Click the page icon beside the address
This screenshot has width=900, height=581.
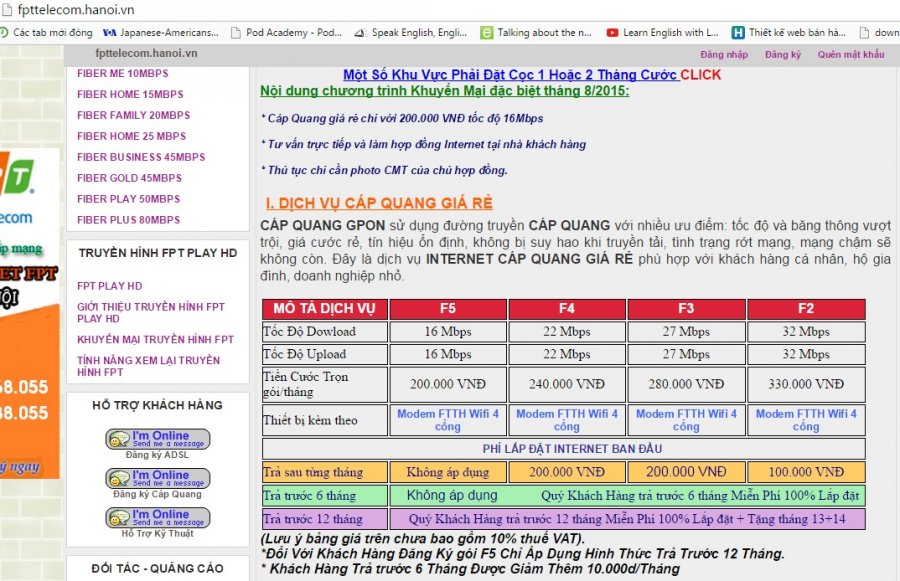[x=7, y=10]
